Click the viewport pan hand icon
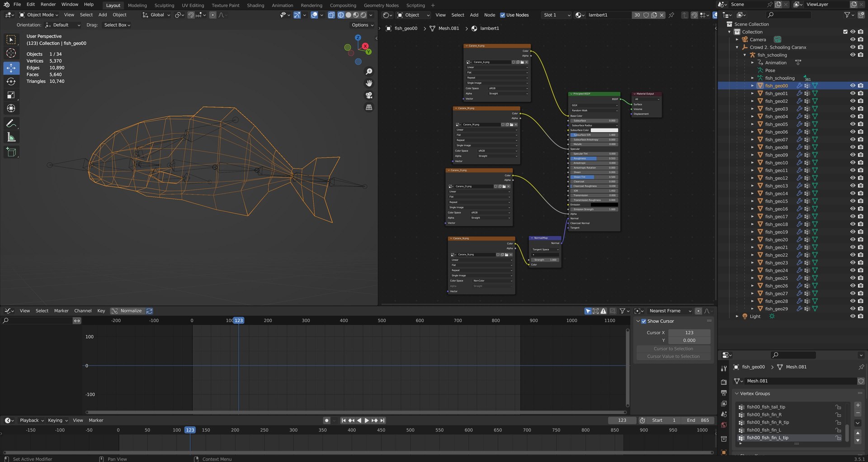The image size is (868, 462). coord(369,83)
